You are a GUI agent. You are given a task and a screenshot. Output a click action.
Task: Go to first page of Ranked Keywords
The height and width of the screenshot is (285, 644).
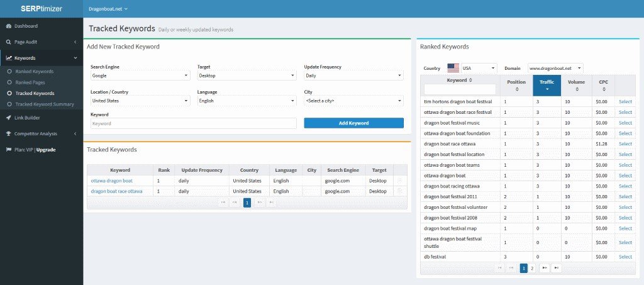coord(499,268)
